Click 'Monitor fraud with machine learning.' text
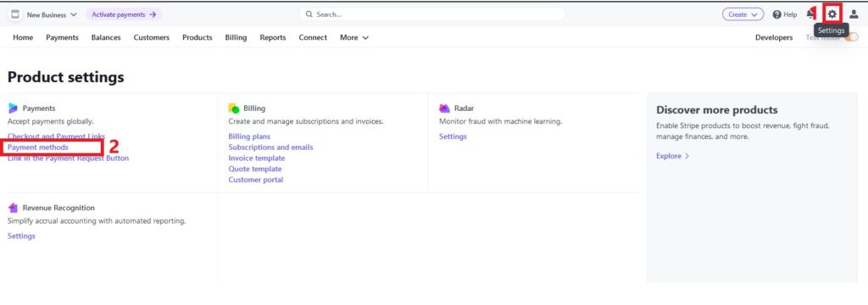 pyautogui.click(x=500, y=121)
